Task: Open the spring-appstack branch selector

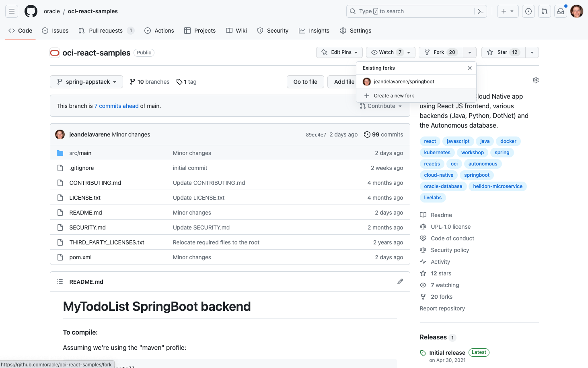Action: click(x=86, y=82)
